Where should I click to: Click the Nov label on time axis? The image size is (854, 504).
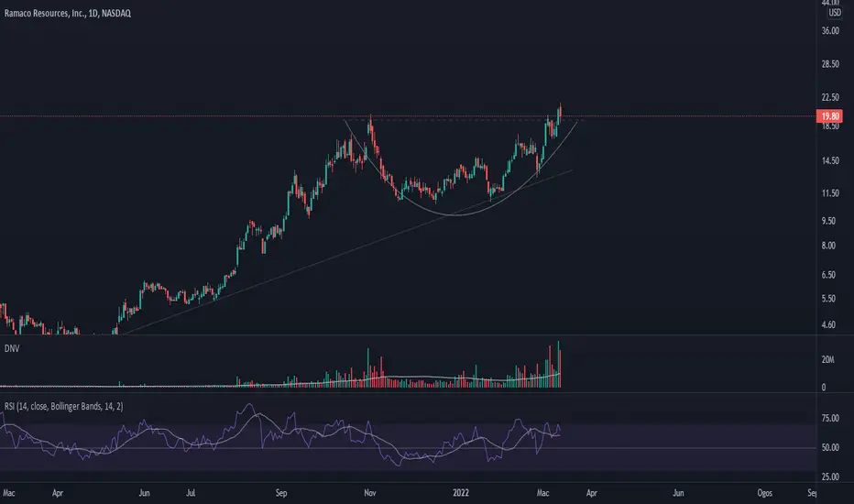point(370,493)
